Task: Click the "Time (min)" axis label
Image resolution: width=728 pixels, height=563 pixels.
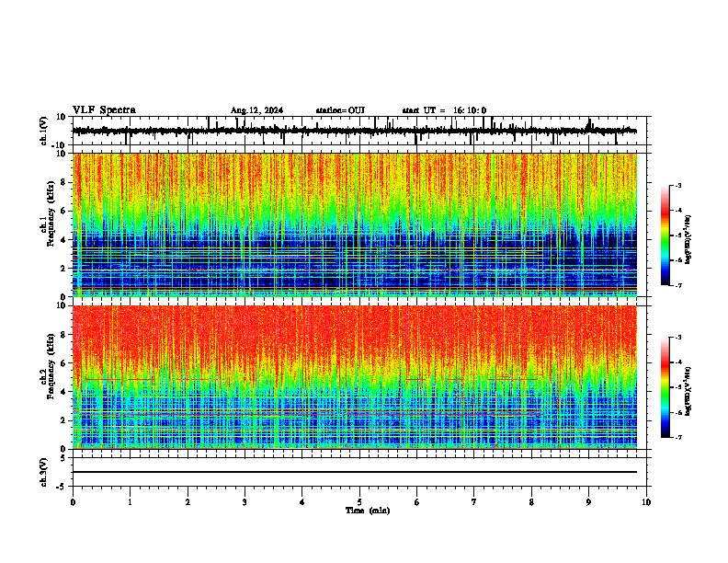Action: (368, 511)
